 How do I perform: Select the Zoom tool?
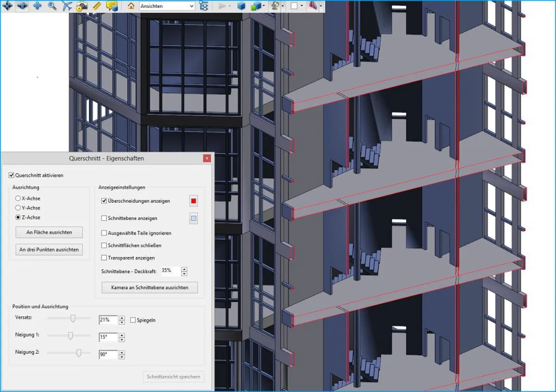(51, 6)
